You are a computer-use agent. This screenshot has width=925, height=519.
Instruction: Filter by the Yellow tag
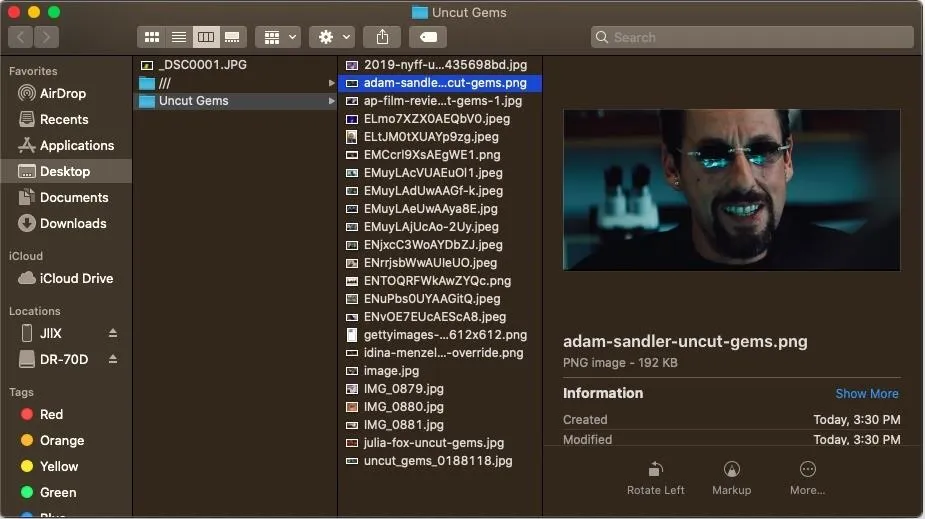pos(66,467)
